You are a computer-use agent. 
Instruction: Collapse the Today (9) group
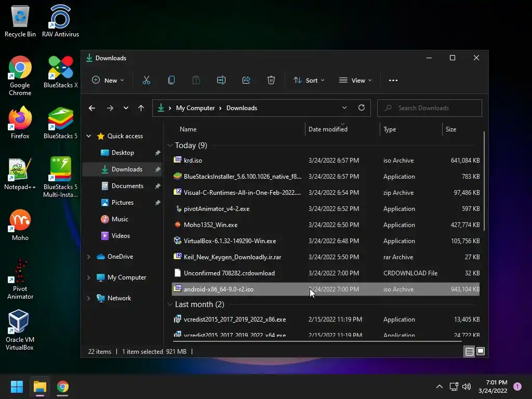click(170, 145)
